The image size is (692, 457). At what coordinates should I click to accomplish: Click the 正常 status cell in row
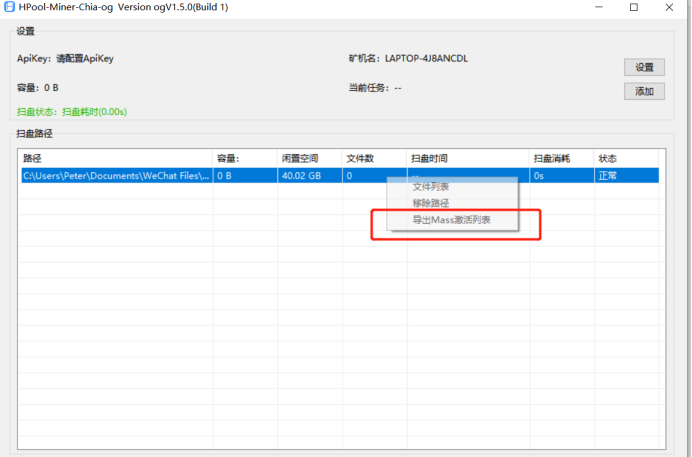(x=608, y=175)
